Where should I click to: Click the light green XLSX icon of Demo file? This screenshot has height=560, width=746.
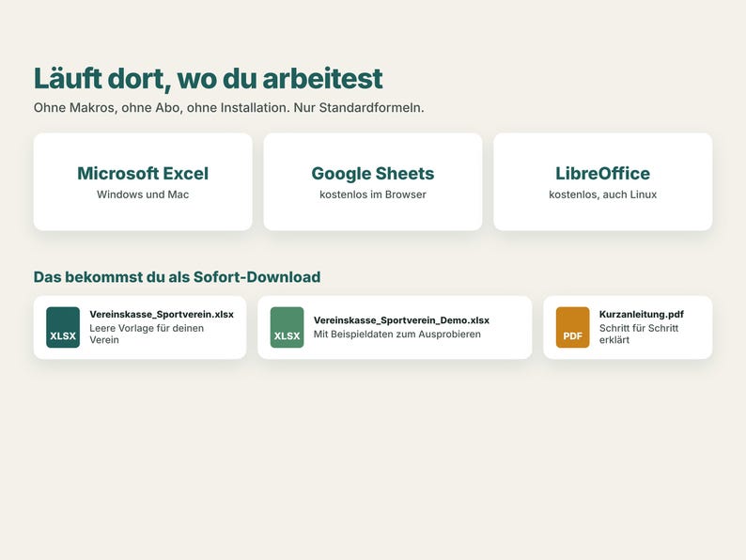point(287,327)
